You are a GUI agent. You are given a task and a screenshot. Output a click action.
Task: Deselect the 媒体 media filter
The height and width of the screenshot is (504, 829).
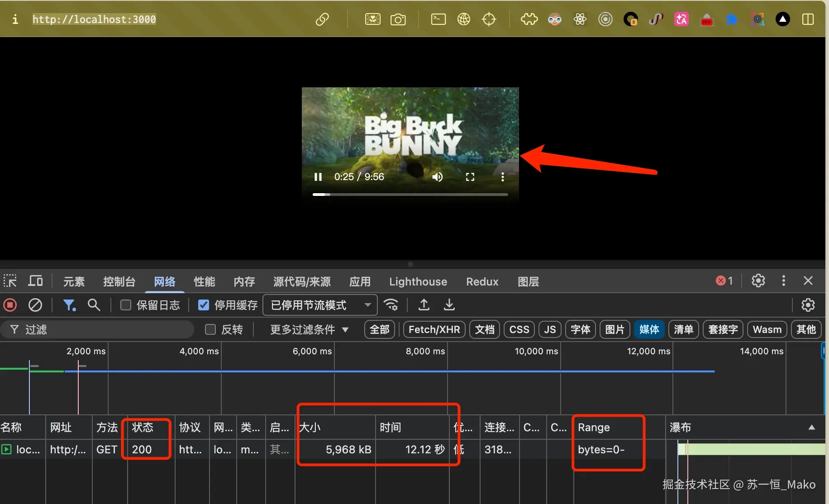point(649,329)
